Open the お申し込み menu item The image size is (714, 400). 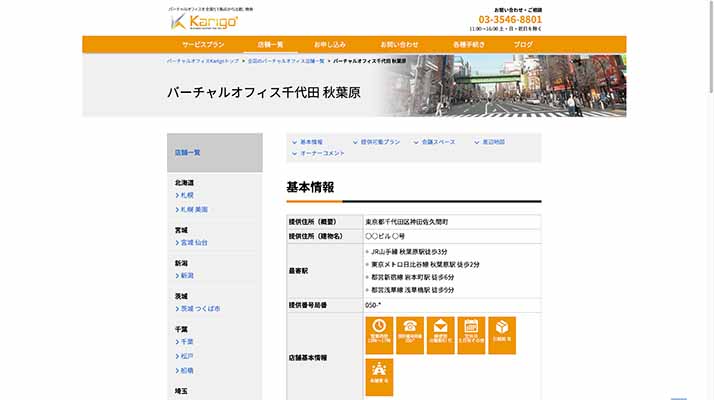click(329, 45)
